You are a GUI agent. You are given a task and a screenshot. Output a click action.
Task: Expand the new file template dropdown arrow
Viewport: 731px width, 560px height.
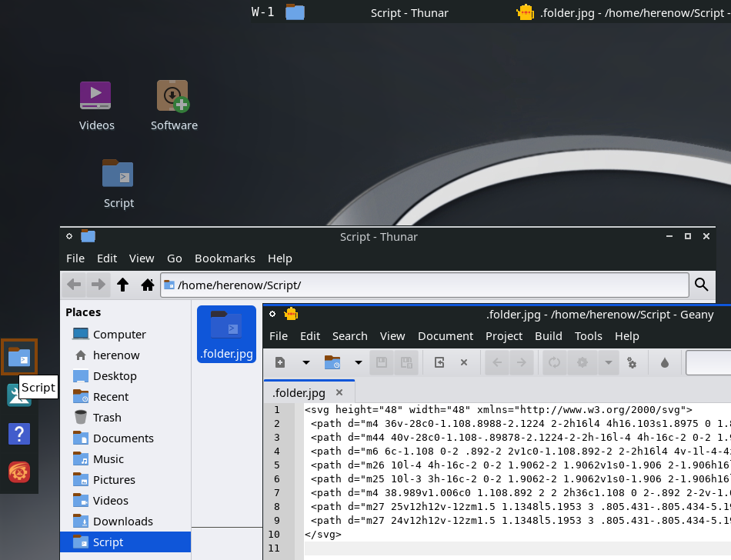coord(305,362)
